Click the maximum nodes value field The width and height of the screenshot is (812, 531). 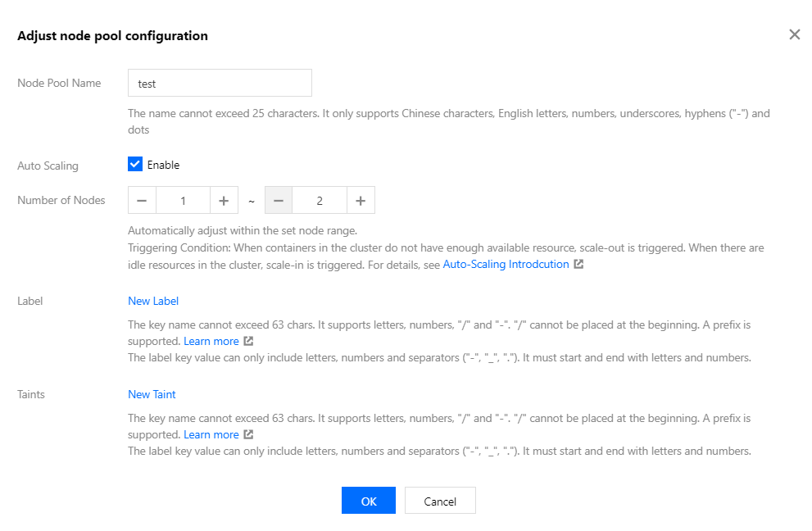(320, 201)
